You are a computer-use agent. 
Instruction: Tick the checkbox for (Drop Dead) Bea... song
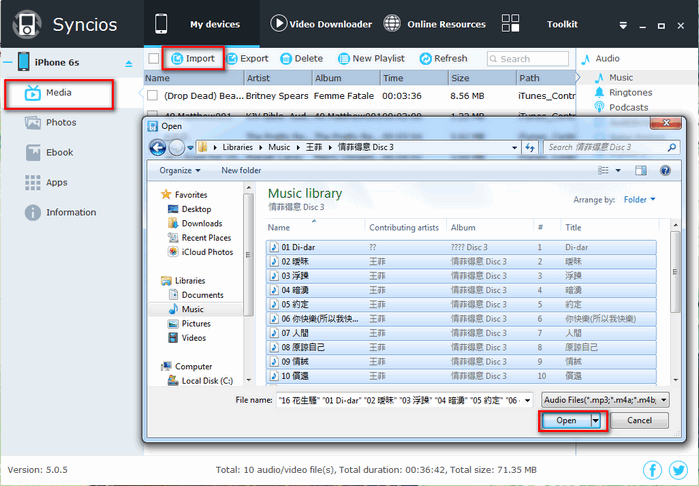[152, 95]
